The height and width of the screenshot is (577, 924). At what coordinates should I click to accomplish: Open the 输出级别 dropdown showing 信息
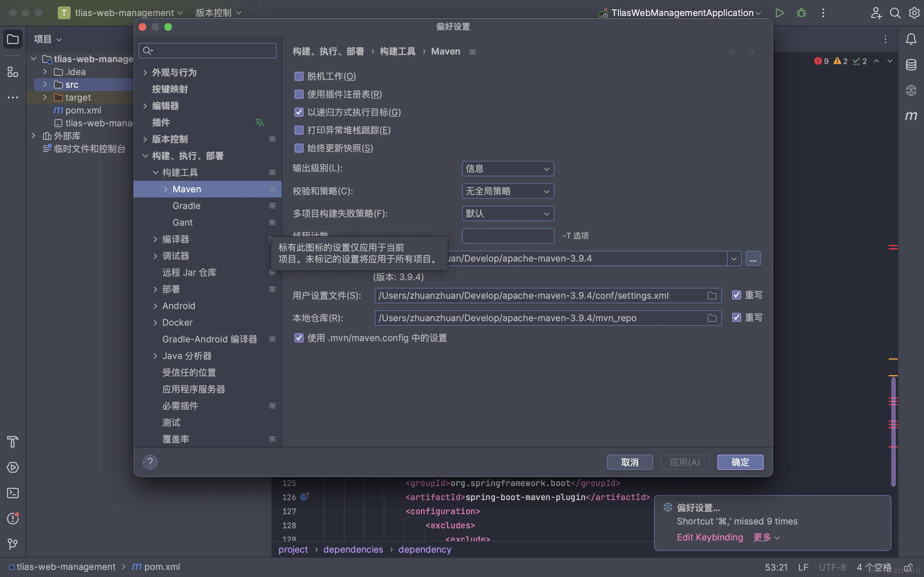click(x=508, y=168)
